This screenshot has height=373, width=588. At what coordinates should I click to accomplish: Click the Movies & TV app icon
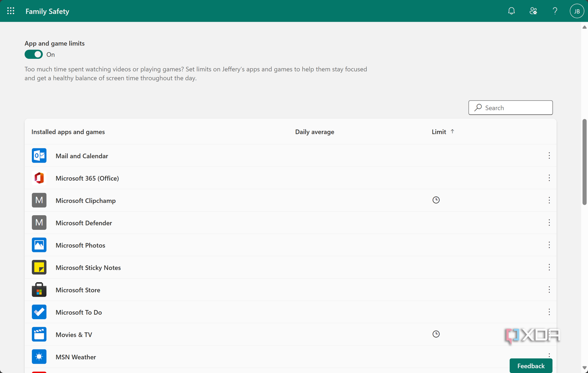coord(39,335)
